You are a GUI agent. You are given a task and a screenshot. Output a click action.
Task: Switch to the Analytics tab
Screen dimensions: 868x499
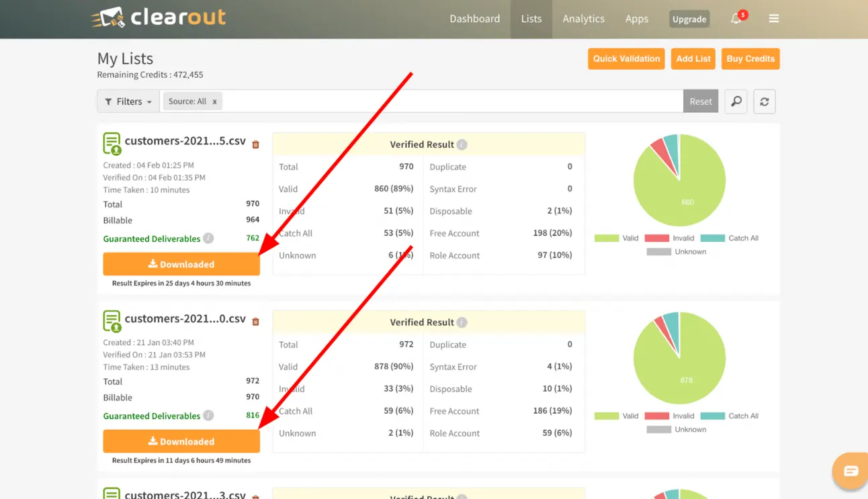(x=584, y=19)
